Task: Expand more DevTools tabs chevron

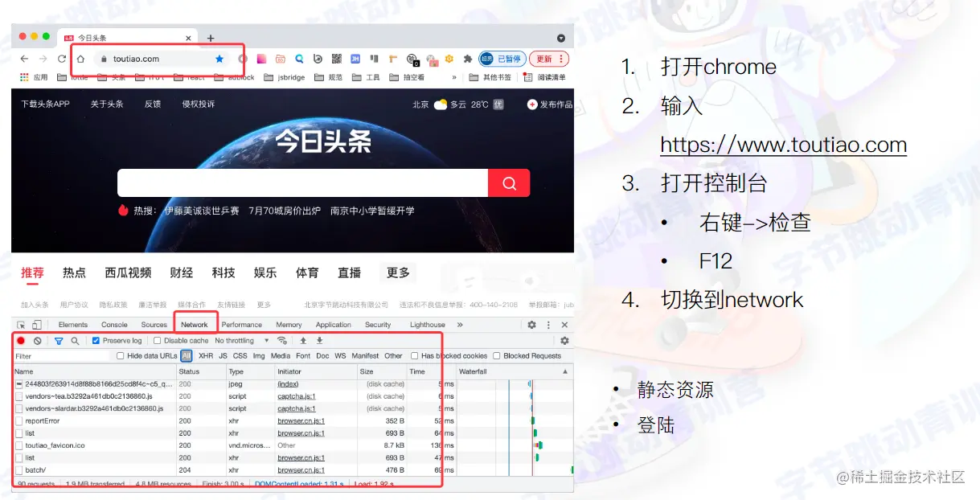Action: pyautogui.click(x=460, y=325)
